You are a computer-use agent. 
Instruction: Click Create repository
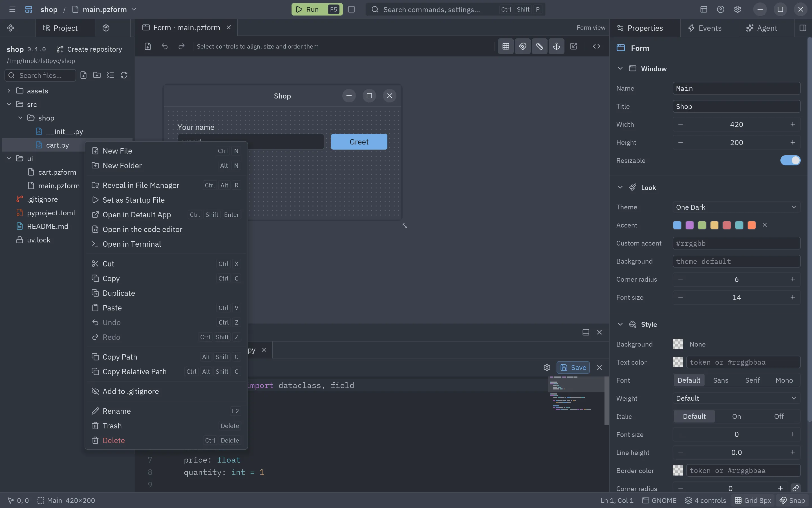tap(89, 49)
